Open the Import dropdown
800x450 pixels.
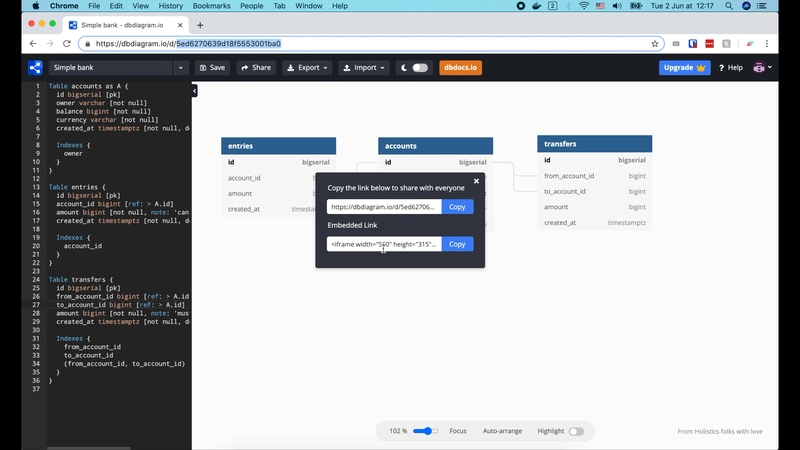click(364, 67)
